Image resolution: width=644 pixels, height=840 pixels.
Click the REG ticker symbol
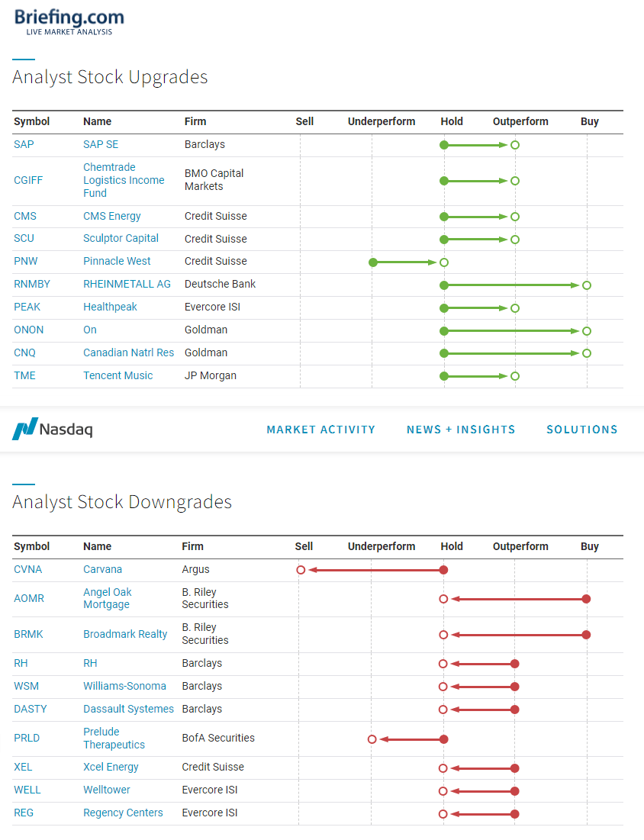(24, 813)
